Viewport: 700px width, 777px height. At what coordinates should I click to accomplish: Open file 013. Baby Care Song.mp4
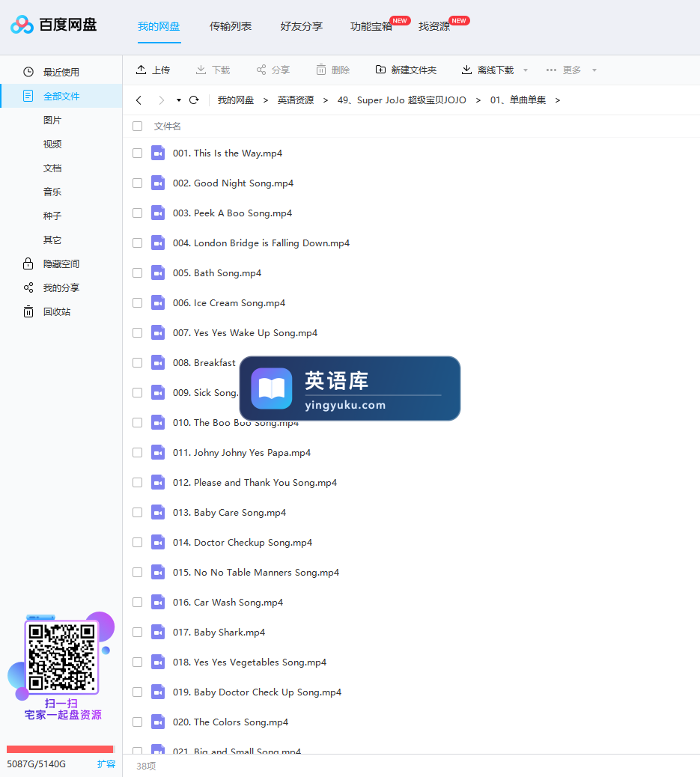230,512
